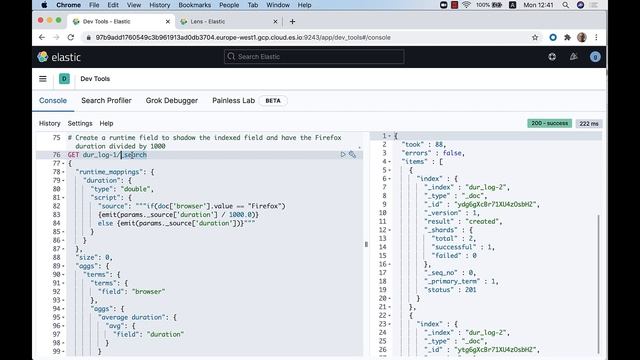Image resolution: width=640 pixels, height=360 pixels.
Task: Open the newsfeed notifications icon
Action: [x=573, y=57]
